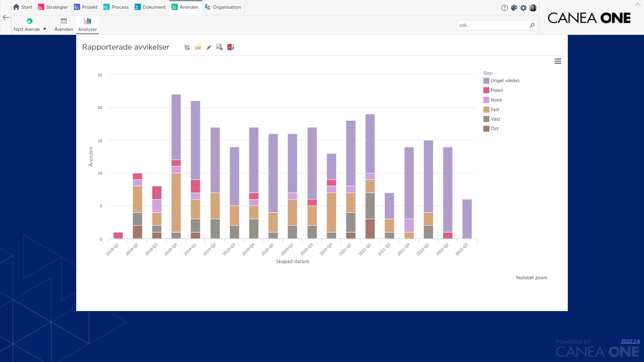Image resolution: width=644 pixels, height=362 pixels.
Task: Click the help question mark icon
Action: point(503,7)
